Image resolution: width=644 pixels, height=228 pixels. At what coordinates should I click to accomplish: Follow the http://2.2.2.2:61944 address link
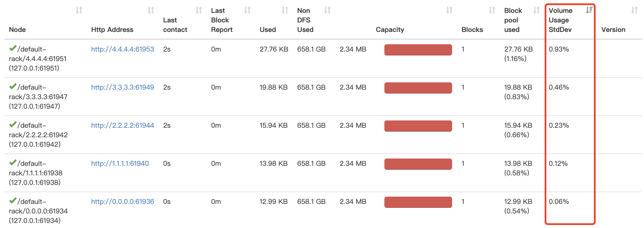pyautogui.click(x=123, y=125)
